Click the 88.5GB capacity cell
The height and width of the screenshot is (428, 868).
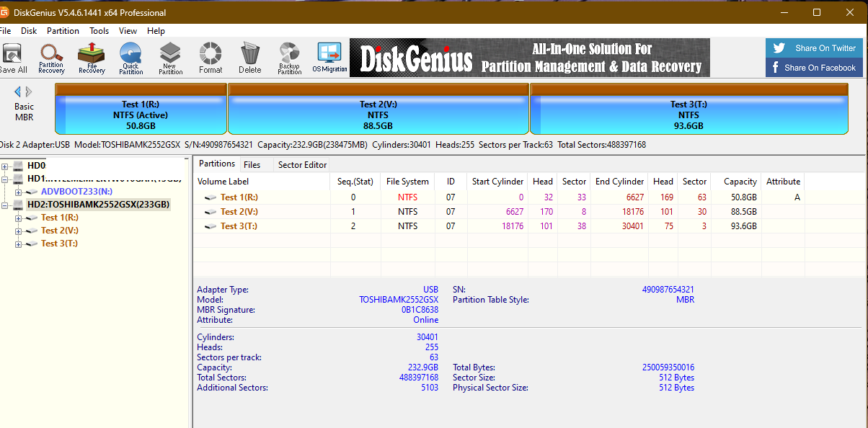point(744,212)
